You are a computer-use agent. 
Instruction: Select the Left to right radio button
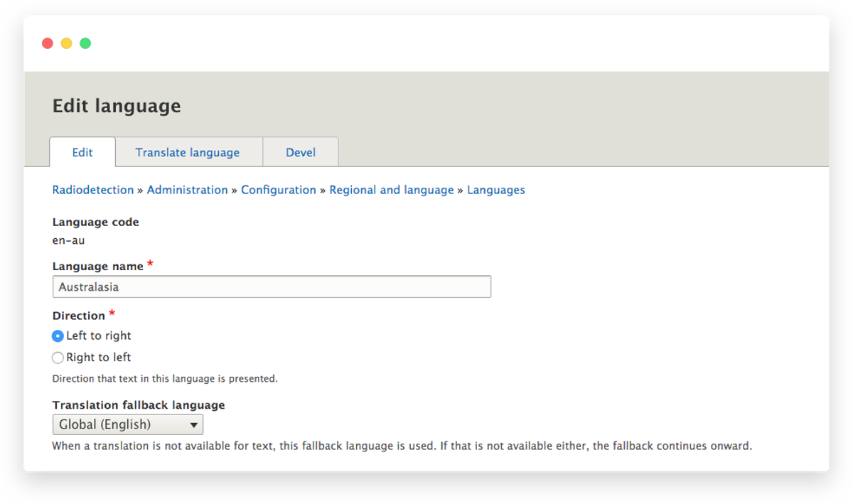coord(58,336)
